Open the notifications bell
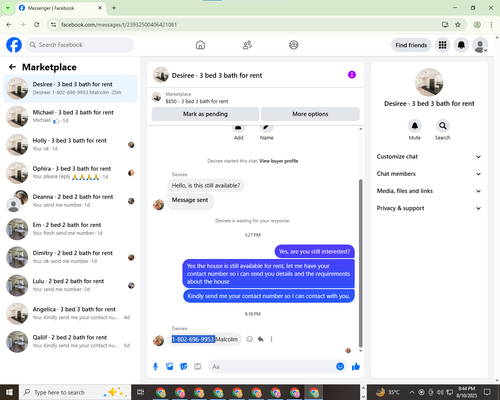Screen dimensions: 500x400 coord(461,45)
